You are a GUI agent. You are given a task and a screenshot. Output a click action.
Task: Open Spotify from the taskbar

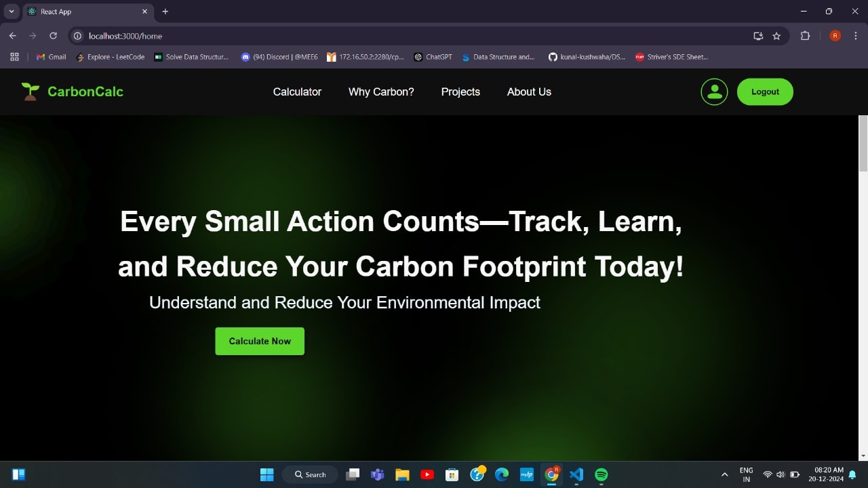(601, 474)
